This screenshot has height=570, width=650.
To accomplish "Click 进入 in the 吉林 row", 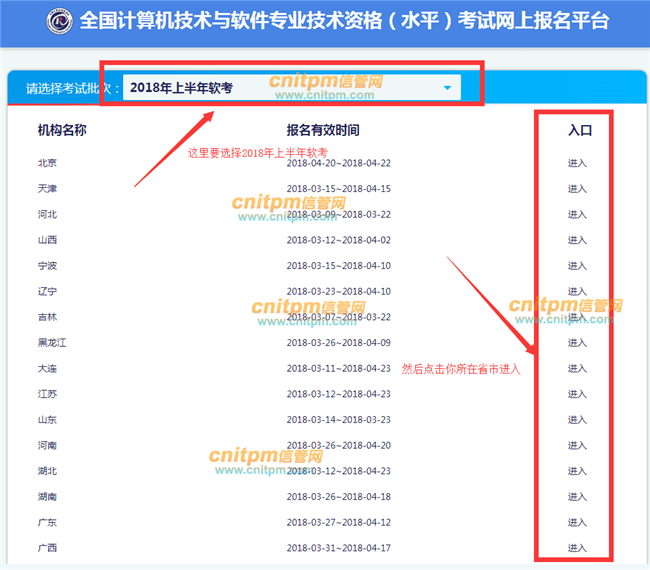I will [577, 317].
